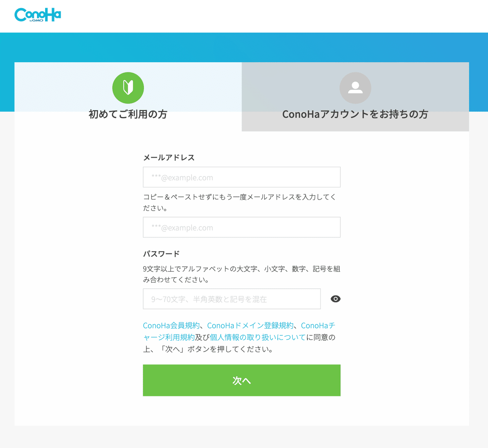
Task: Open the ConoHaチャージ利用規約 link
Action: coord(239,331)
